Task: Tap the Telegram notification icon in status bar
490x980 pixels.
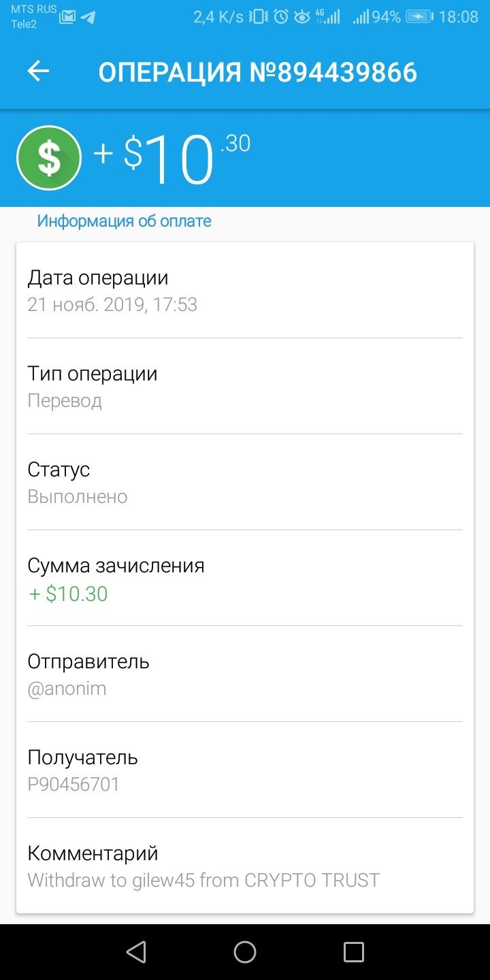Action: 87,17
